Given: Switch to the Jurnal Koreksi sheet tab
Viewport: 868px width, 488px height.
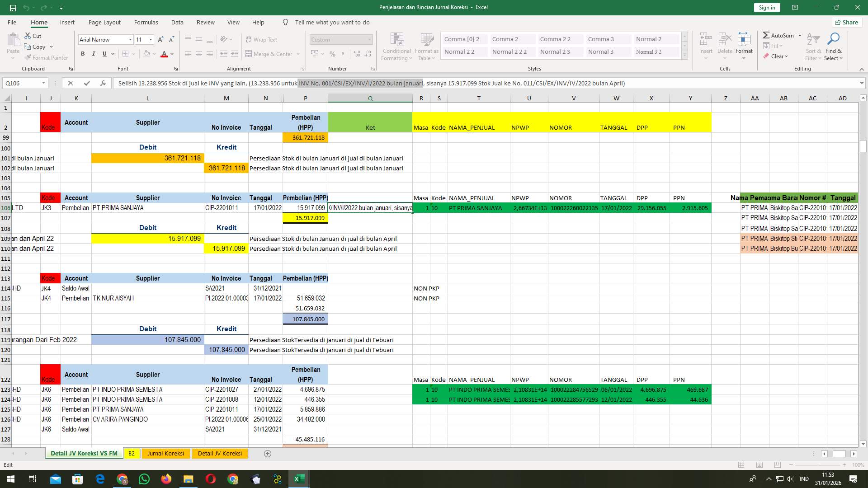Looking at the screenshot, I should coord(165,453).
